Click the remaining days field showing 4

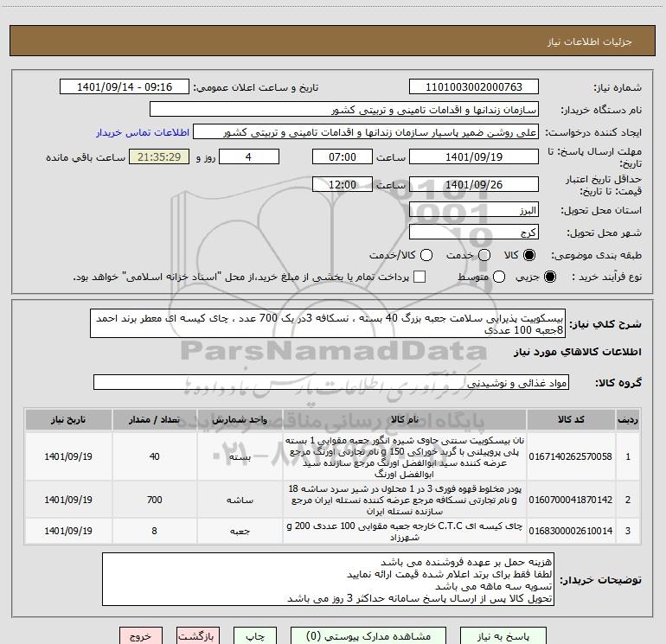point(249,156)
